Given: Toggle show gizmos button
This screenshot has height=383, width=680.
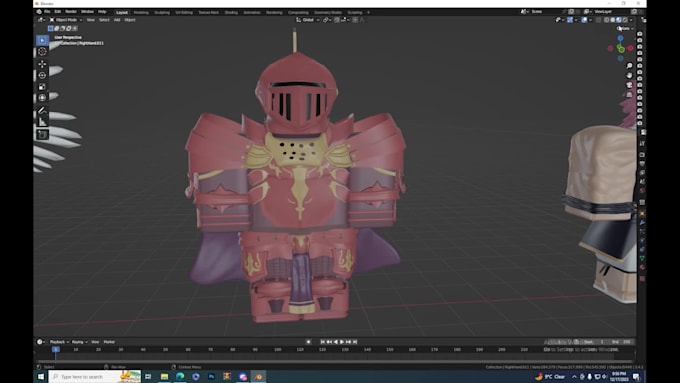Looking at the screenshot, I should point(570,20).
